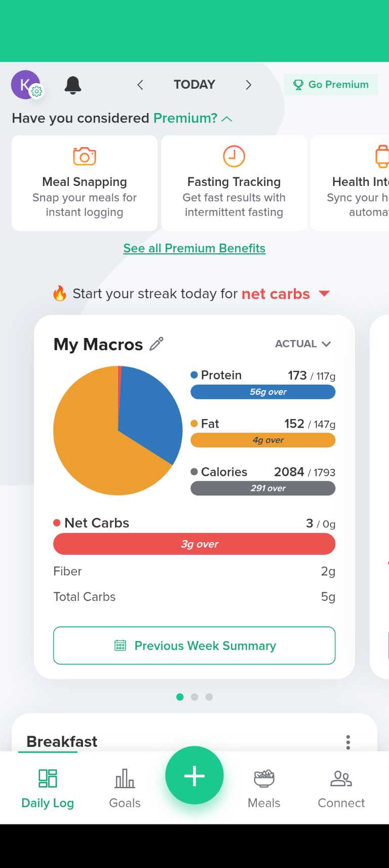This screenshot has width=389, height=868.
Task: Open the ACTUAL macros view dropdown
Action: tap(303, 344)
